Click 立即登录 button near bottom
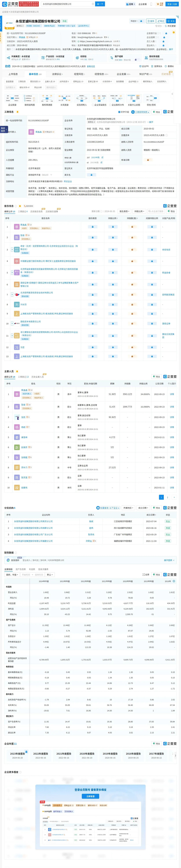This screenshot has height=868, width=181. pyautogui.click(x=90, y=796)
